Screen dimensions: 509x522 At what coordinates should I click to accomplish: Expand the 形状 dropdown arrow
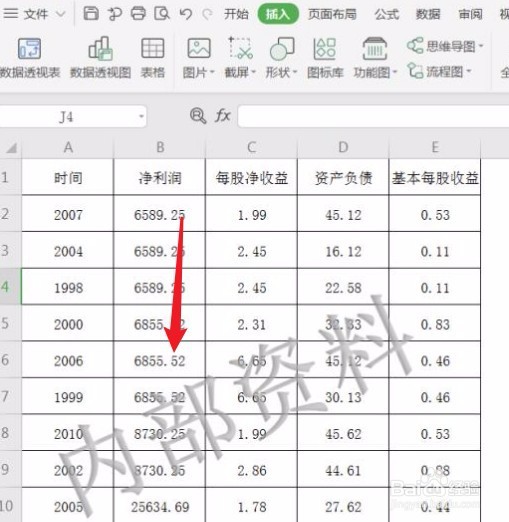pos(295,72)
